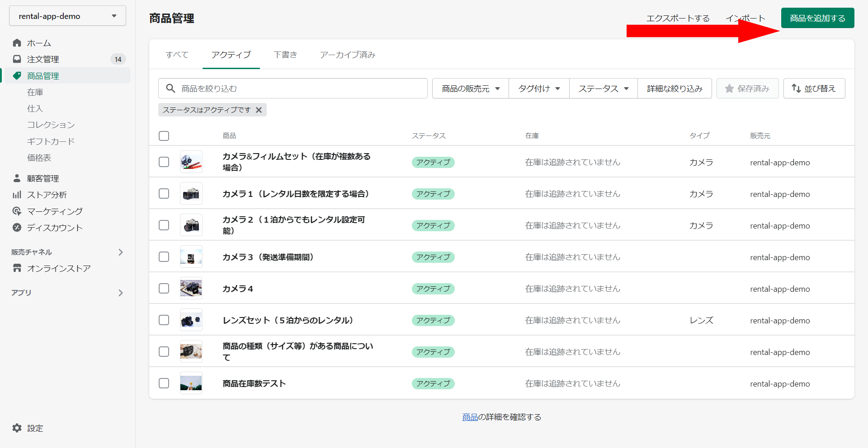Click the 顧客管理 customers person icon
Viewport: 868px width, 448px height.
pos(17,178)
